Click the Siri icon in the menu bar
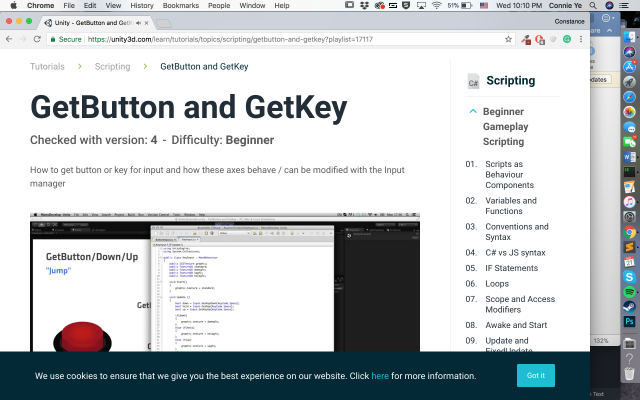The image size is (640, 400). [609, 5]
